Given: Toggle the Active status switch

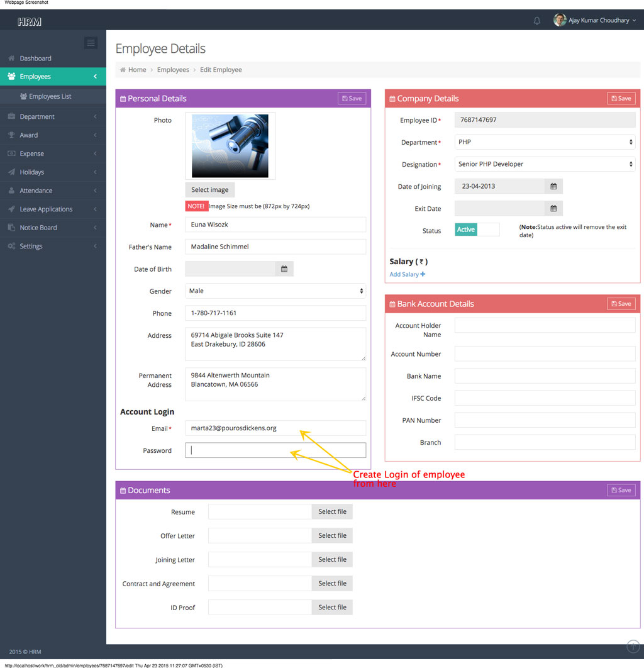Looking at the screenshot, I should click(x=477, y=230).
